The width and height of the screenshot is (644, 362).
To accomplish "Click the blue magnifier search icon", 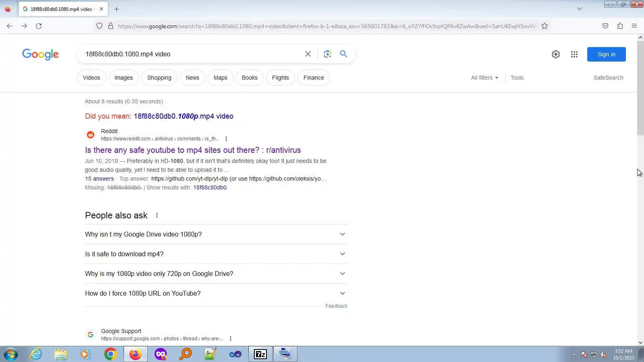I will 343,54.
